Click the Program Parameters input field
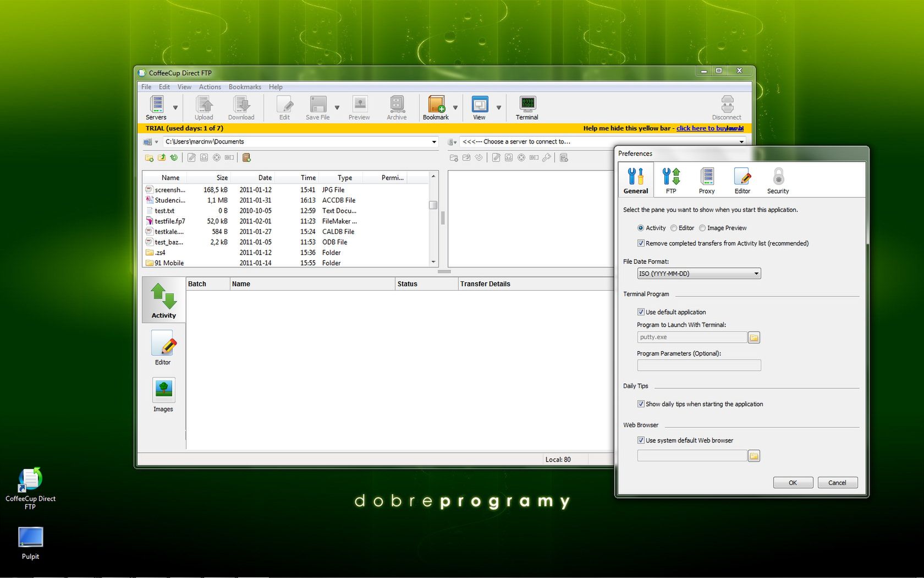This screenshot has width=924, height=578. point(699,366)
